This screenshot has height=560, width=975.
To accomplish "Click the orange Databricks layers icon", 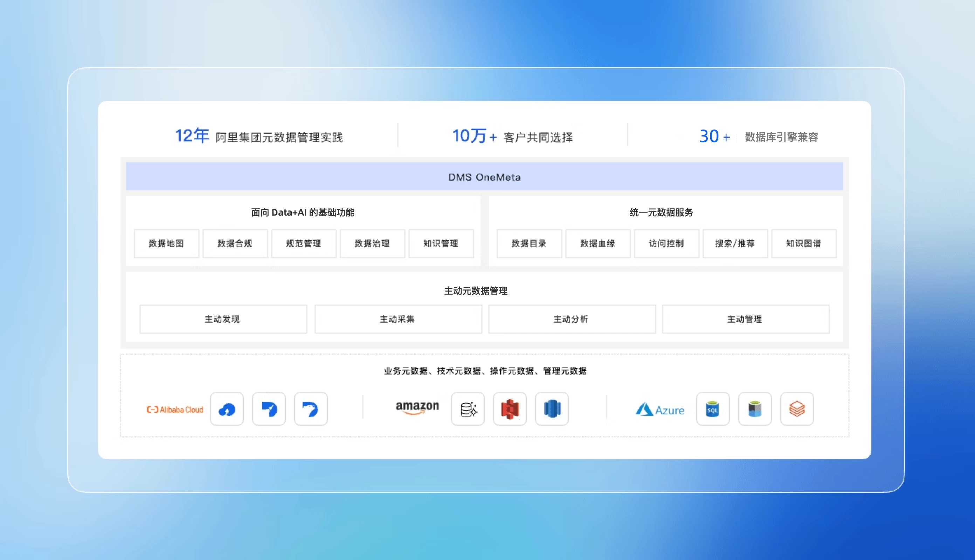I will (797, 409).
